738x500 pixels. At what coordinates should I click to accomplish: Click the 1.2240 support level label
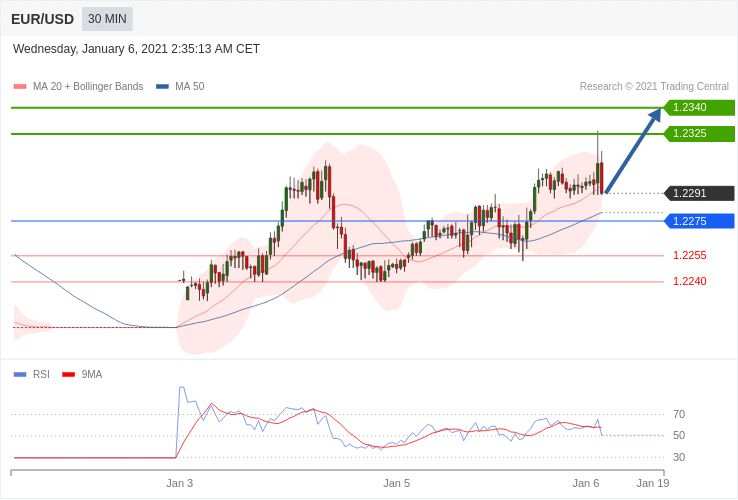690,282
